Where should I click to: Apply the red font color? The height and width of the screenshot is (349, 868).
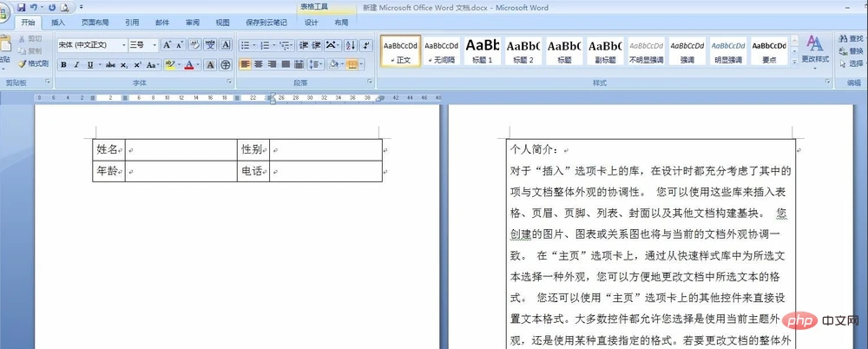pyautogui.click(x=189, y=65)
